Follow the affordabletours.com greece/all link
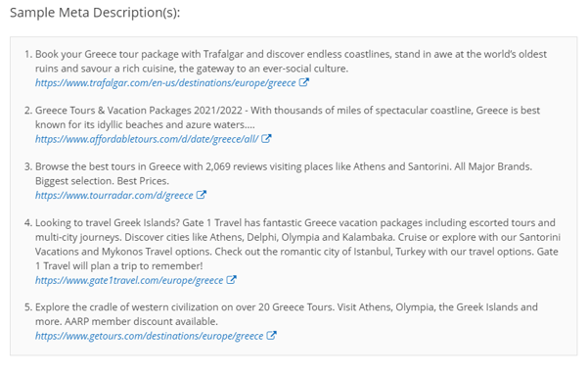 [x=147, y=139]
